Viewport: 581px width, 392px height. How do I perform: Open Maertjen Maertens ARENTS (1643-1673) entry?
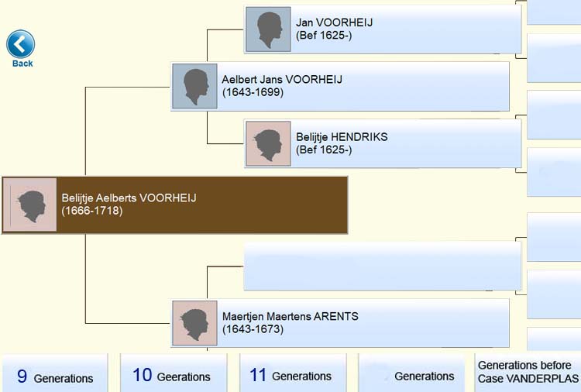[x=340, y=323]
